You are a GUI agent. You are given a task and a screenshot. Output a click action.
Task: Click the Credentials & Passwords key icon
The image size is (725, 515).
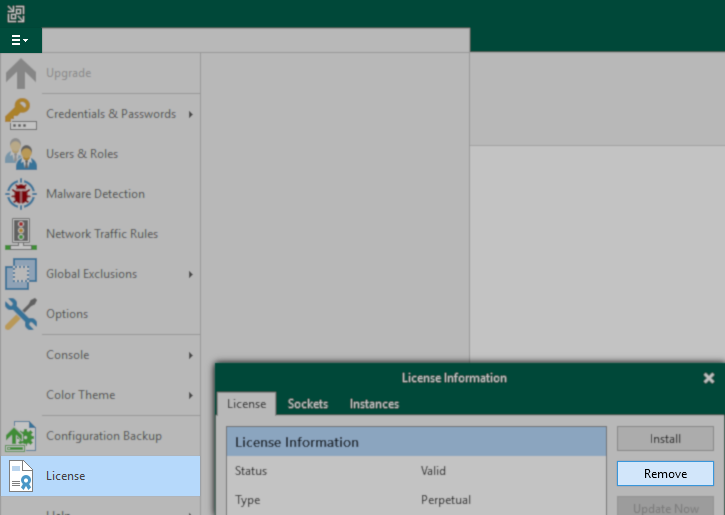[x=21, y=114]
